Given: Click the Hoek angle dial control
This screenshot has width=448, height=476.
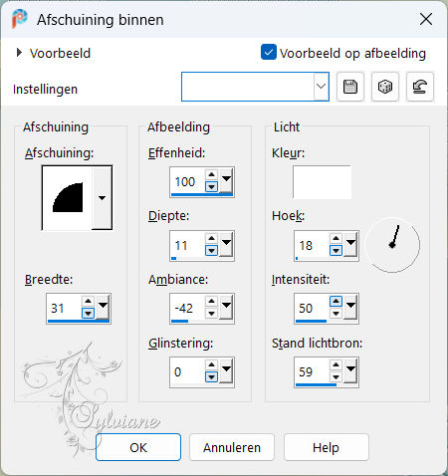Looking at the screenshot, I should pos(392,245).
